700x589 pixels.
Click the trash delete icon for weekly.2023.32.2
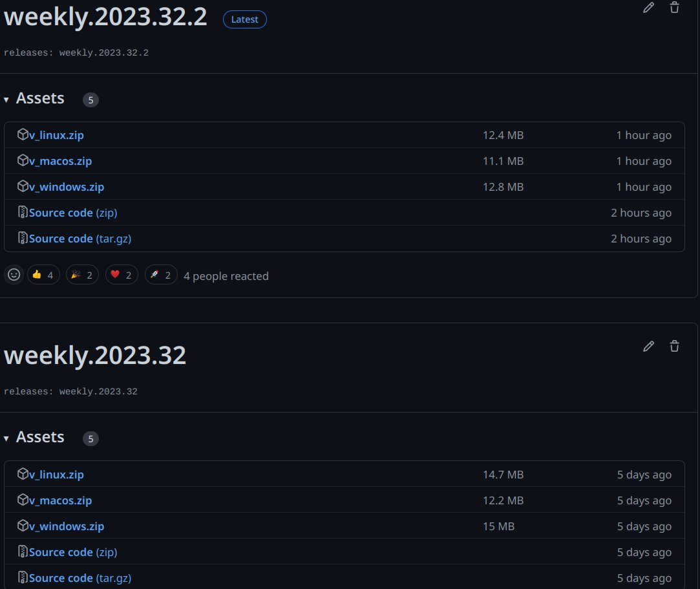pos(674,7)
